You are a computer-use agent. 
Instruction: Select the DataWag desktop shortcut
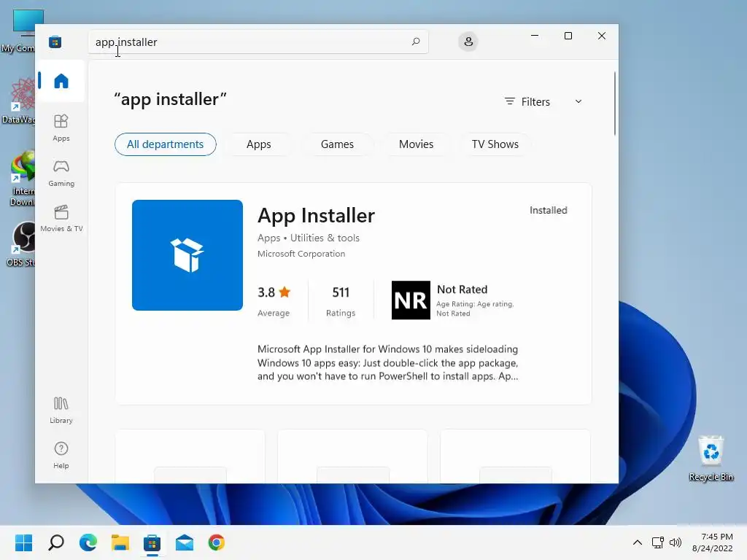click(18, 101)
